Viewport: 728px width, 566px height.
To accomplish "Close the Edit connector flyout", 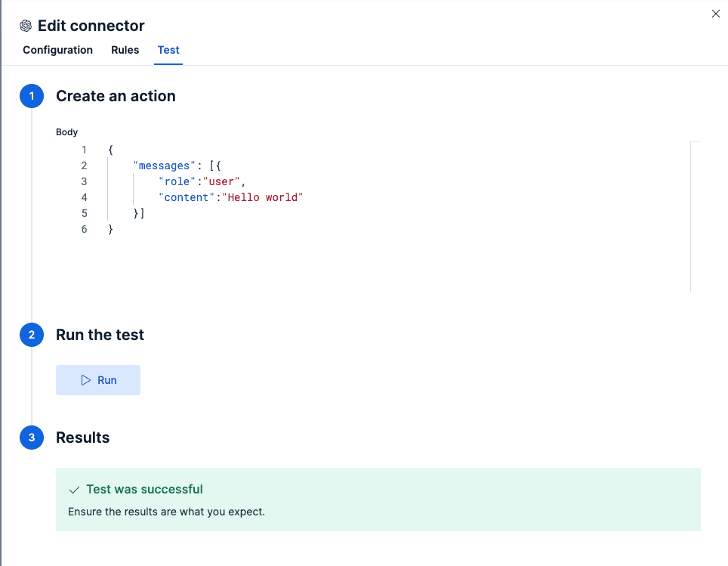I will coord(716,14).
